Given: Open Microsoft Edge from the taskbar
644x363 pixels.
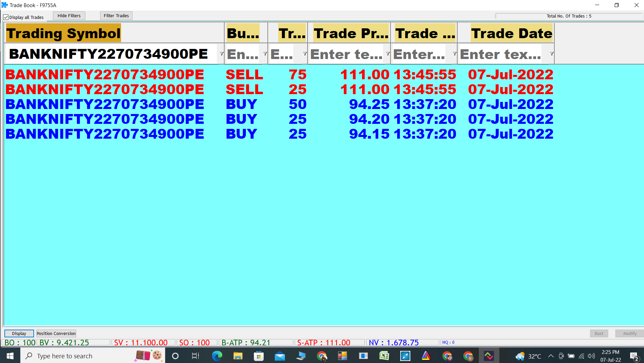Looking at the screenshot, I should click(217, 356).
